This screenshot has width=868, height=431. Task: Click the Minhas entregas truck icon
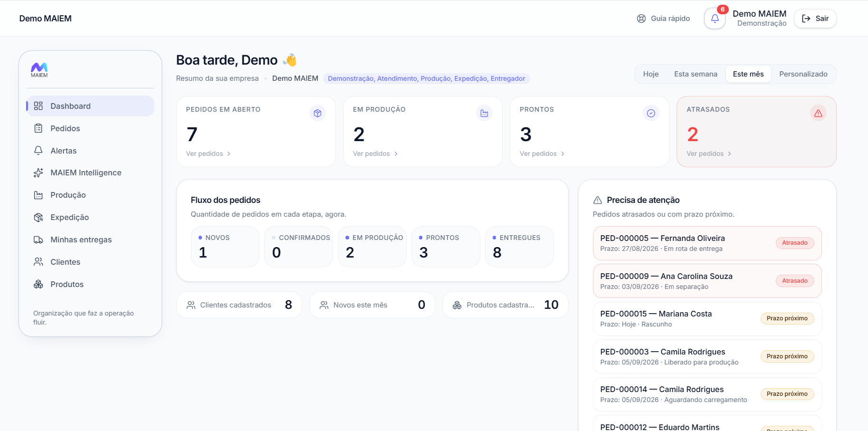[38, 239]
